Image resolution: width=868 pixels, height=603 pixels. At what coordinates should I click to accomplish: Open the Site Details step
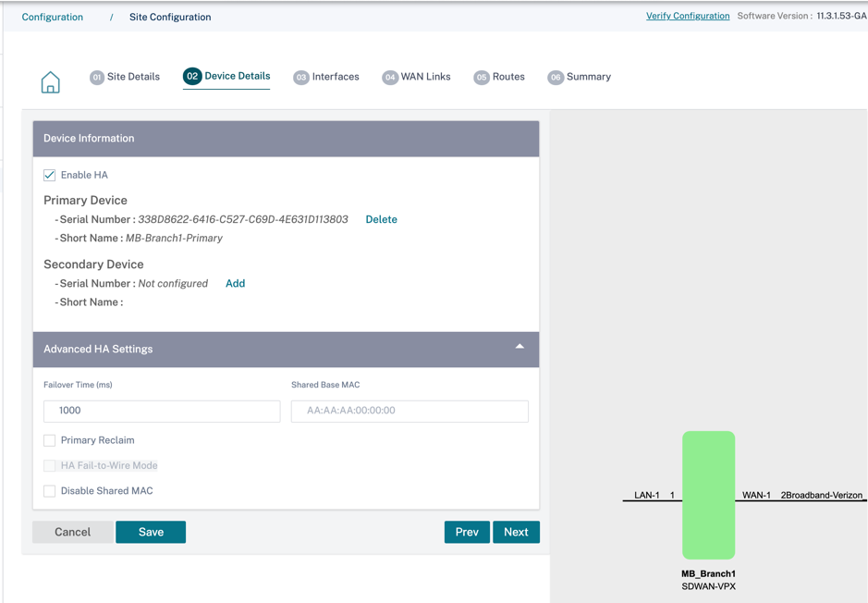point(133,77)
